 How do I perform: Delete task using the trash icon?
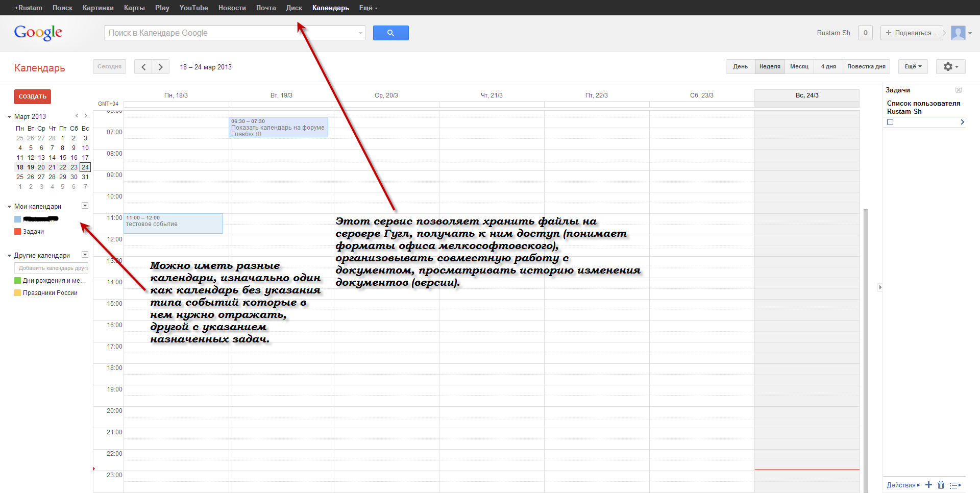(941, 485)
